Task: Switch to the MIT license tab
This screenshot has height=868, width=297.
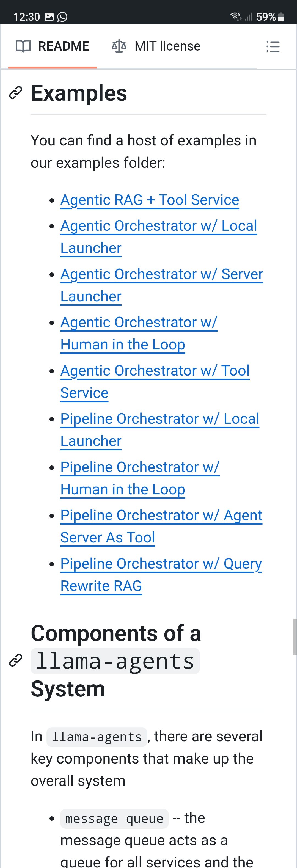Action: point(156,46)
